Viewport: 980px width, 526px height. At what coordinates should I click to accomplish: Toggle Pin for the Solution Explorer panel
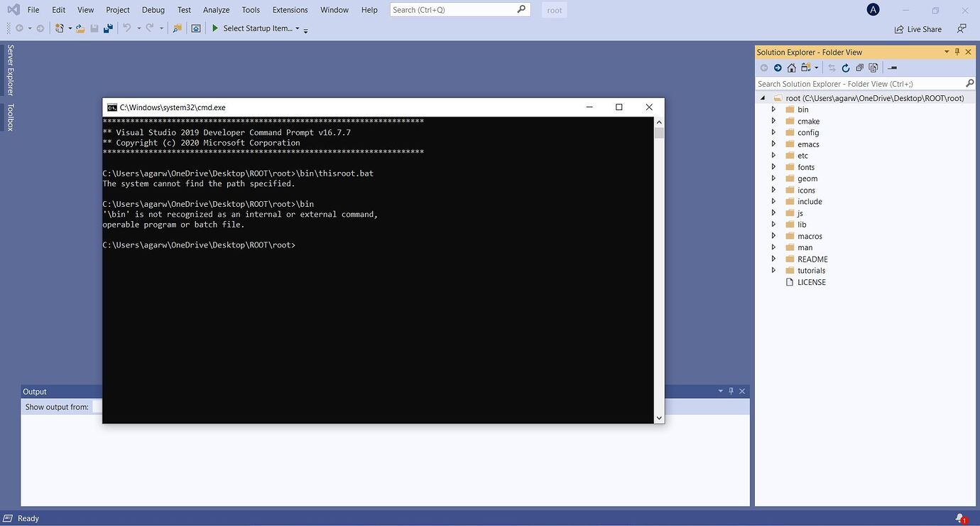tap(957, 52)
